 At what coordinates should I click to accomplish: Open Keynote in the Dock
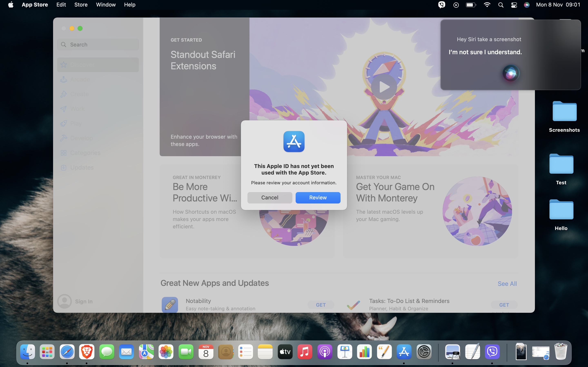tap(345, 352)
